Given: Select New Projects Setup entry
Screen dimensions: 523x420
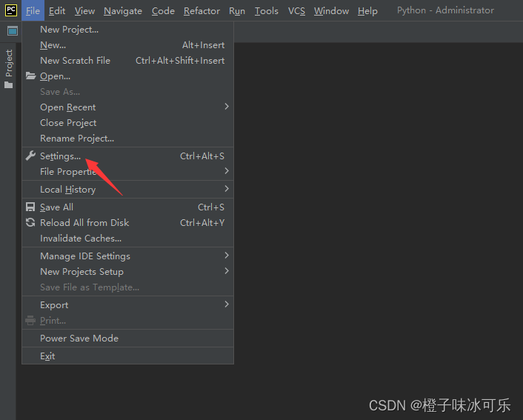Looking at the screenshot, I should [x=127, y=272].
